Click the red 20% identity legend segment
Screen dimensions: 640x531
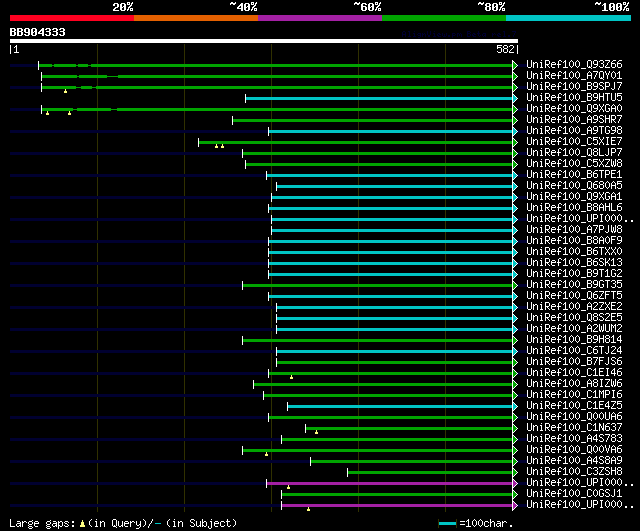tap(72, 18)
